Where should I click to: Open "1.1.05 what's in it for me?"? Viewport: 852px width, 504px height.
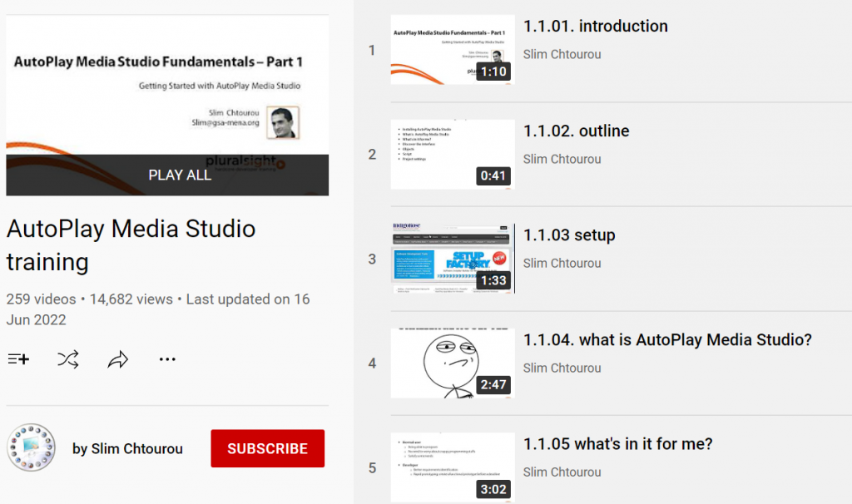click(x=618, y=444)
